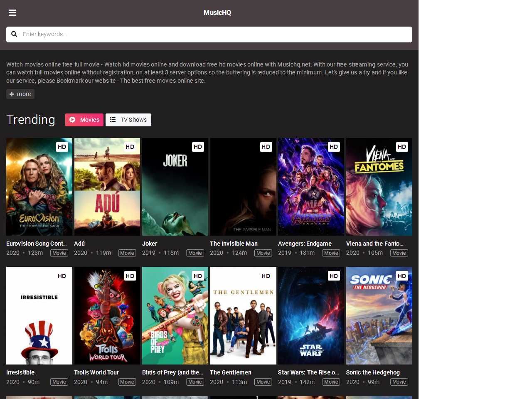Click the Star Wars: The Rise title link
This screenshot has width=532, height=399.
pos(309,372)
